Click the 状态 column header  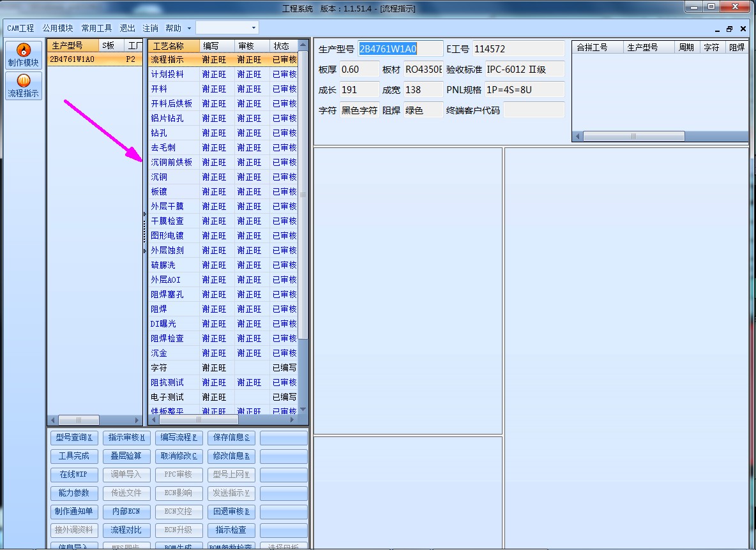[x=283, y=46]
